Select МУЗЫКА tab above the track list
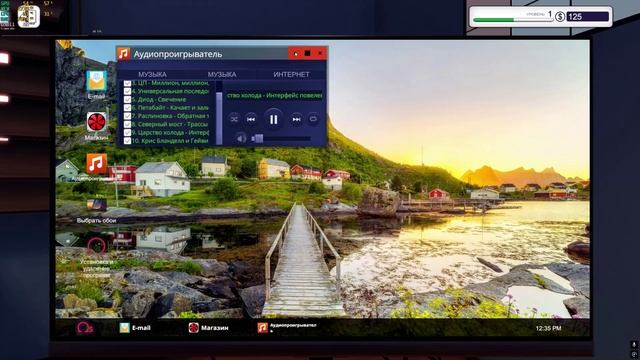The width and height of the screenshot is (640, 360). [152, 74]
